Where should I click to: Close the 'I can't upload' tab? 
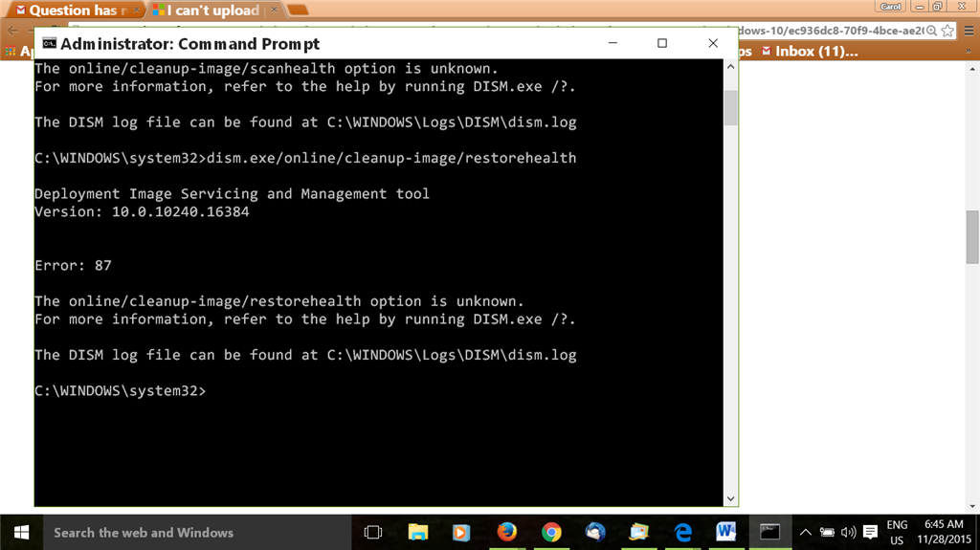tap(274, 10)
